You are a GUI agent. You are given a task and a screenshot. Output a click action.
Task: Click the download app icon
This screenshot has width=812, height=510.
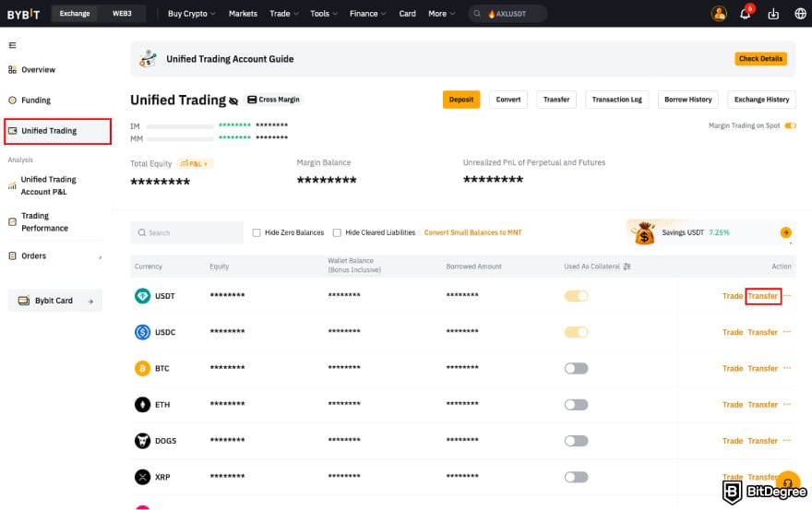773,14
